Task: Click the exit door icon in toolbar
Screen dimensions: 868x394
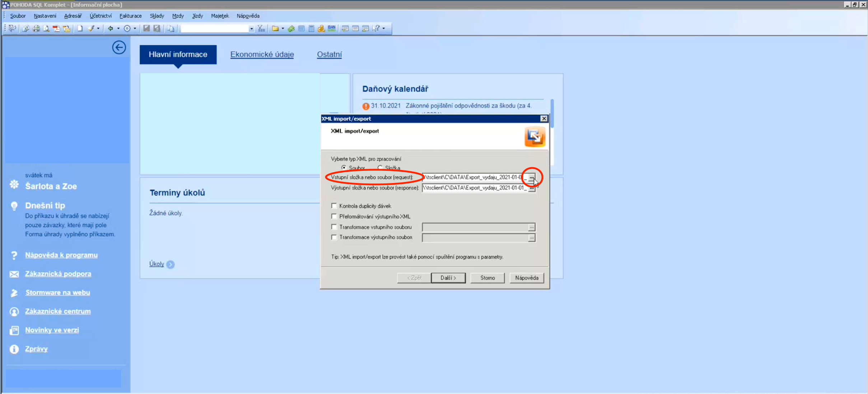Action: (12, 28)
